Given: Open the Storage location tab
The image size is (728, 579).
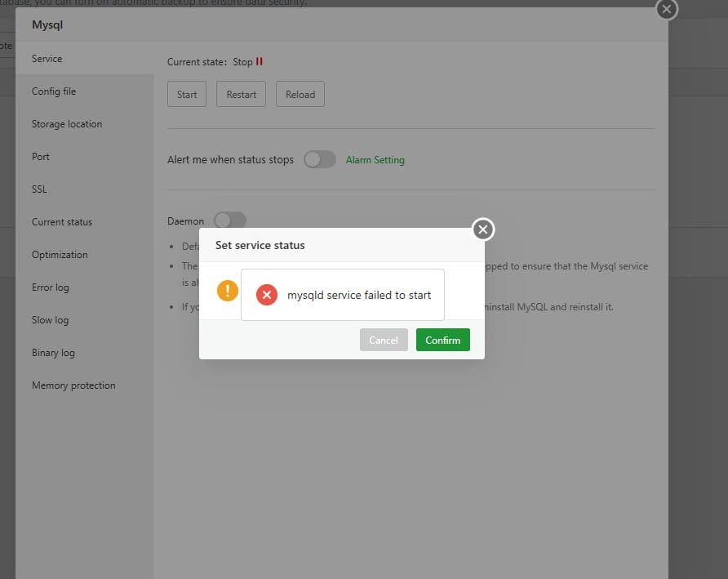Looking at the screenshot, I should pyautogui.click(x=85, y=124).
